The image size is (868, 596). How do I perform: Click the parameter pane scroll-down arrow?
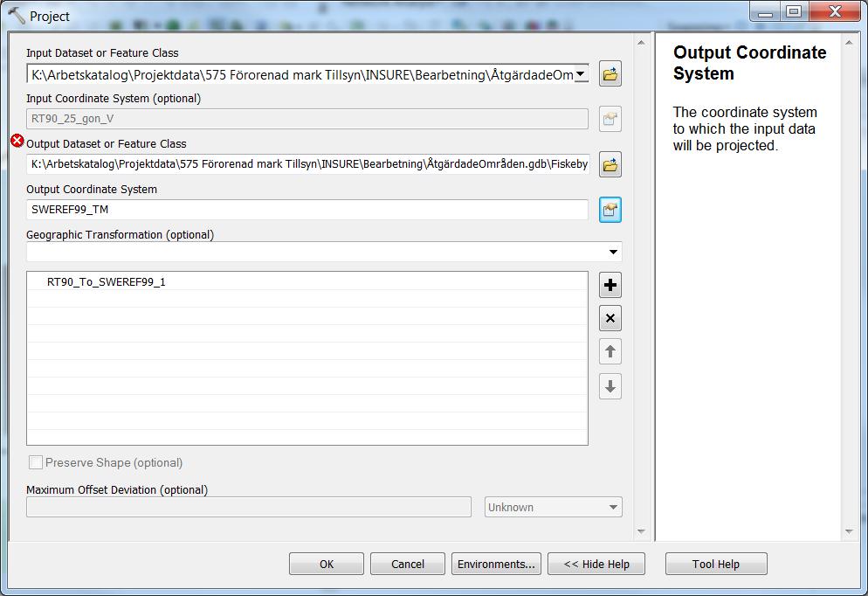tap(641, 531)
